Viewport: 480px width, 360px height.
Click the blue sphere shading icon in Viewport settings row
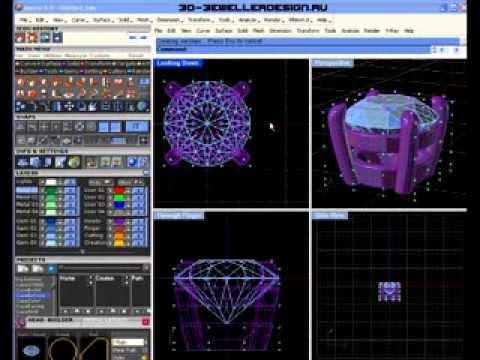pos(133,162)
